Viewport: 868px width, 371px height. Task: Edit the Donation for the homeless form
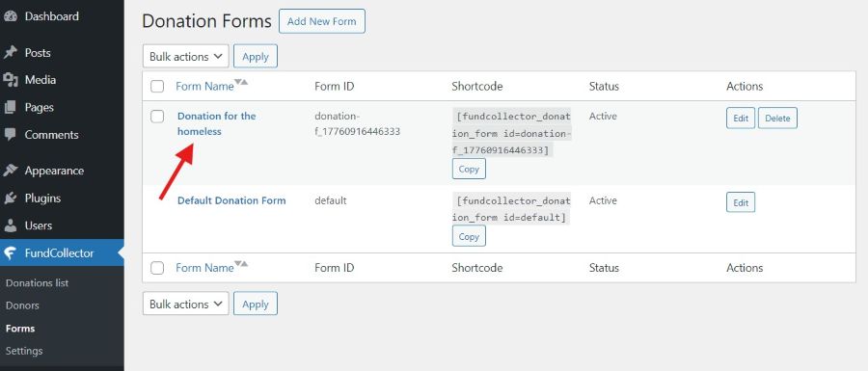pyautogui.click(x=741, y=118)
